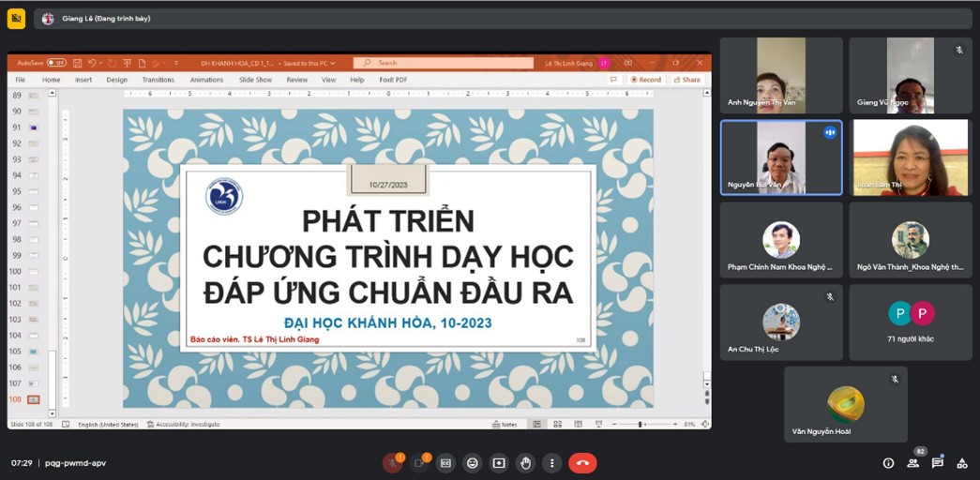
Task: Select the 71 người khác tile
Action: pyautogui.click(x=911, y=322)
